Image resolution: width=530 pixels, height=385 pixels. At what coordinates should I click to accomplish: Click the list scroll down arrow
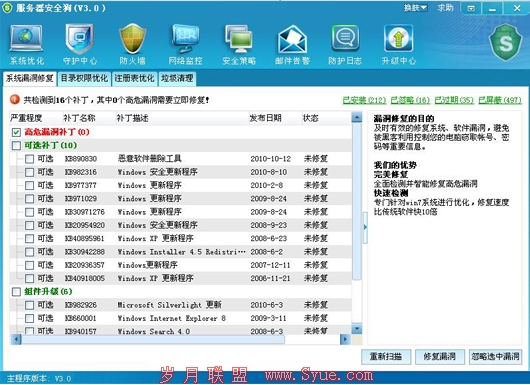click(357, 329)
